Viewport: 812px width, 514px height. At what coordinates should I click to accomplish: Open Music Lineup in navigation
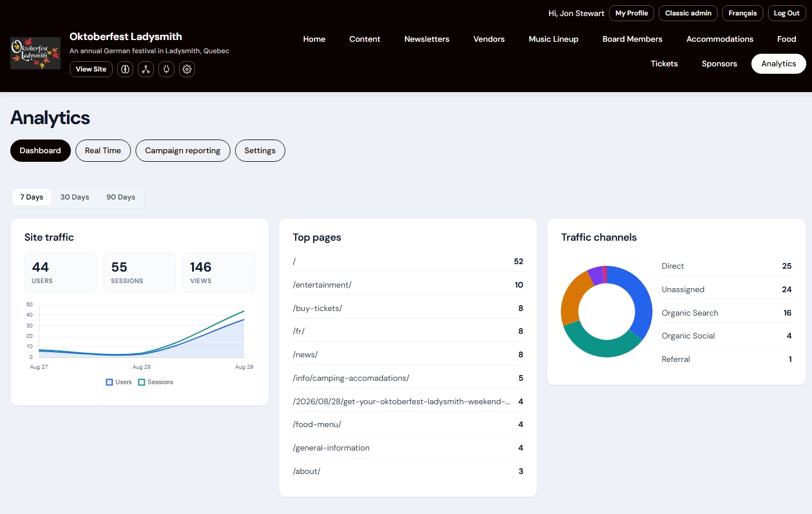[x=554, y=39]
